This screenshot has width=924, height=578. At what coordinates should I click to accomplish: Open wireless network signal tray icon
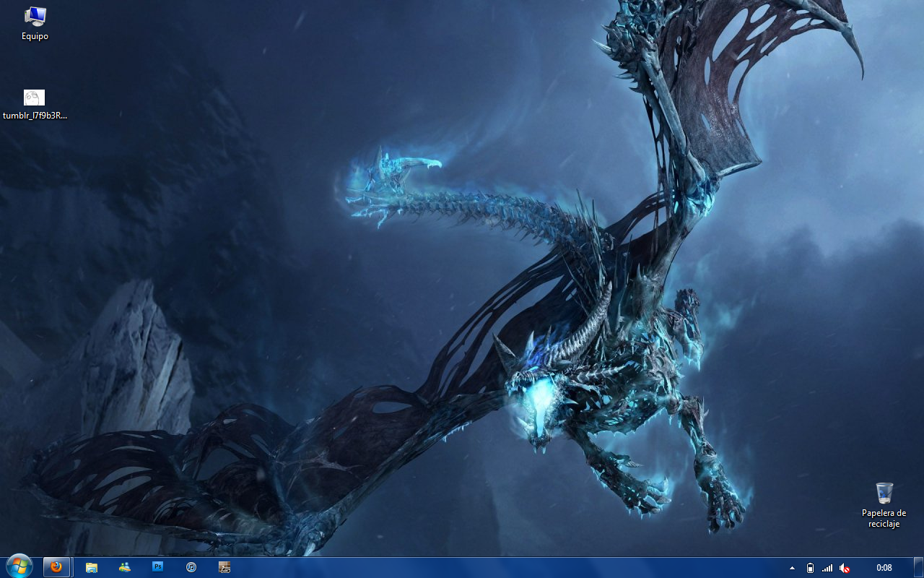tap(827, 568)
